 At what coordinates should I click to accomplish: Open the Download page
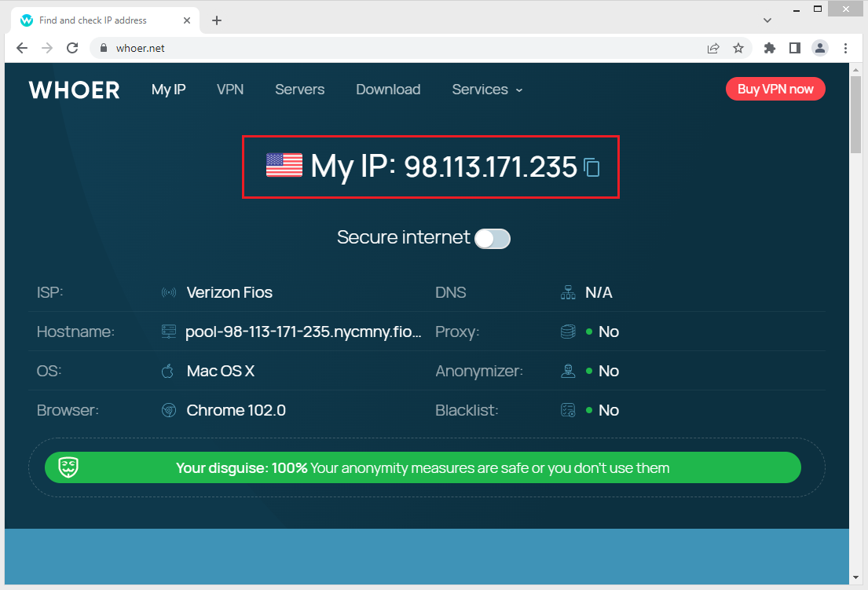(x=388, y=90)
